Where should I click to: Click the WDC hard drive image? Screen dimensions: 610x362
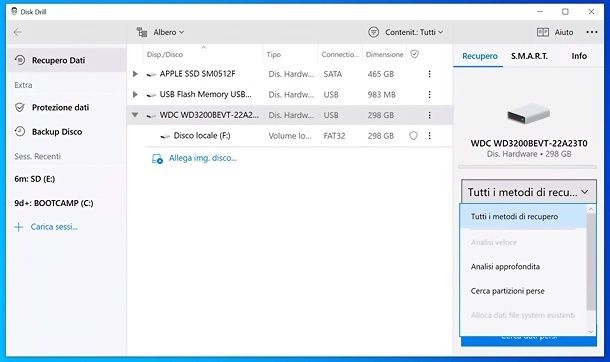tap(528, 114)
